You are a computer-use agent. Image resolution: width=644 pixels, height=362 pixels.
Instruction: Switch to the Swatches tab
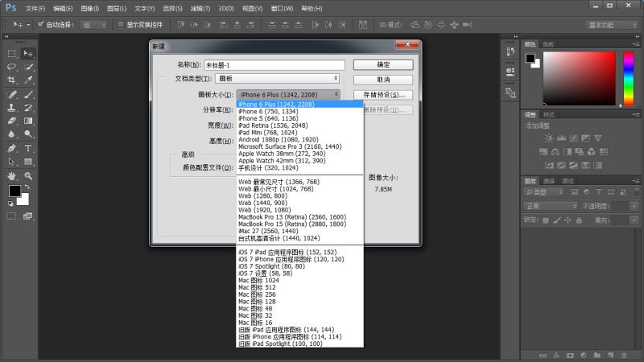pyautogui.click(x=548, y=44)
